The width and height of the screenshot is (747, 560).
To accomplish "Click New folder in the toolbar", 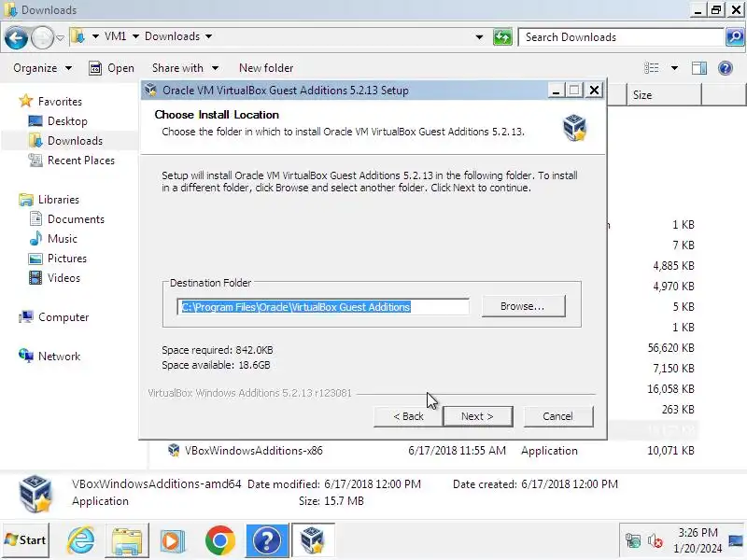I will click(266, 68).
